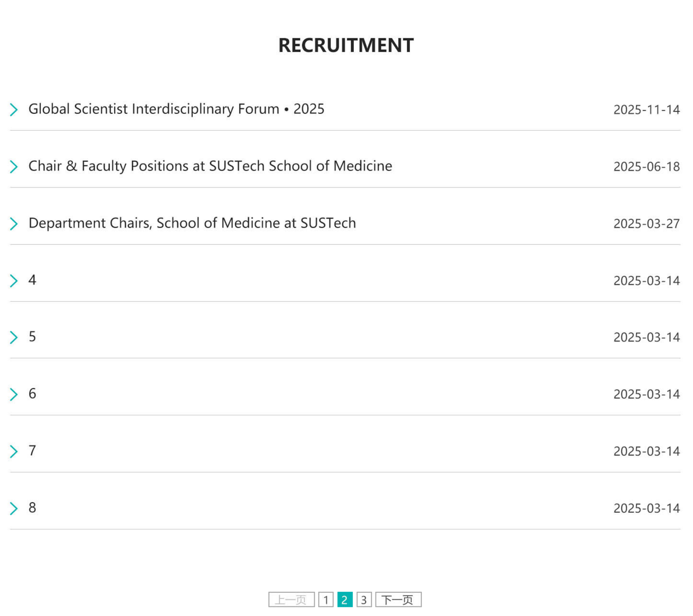Click chevron beside Department Chairs entry
The height and width of the screenshot is (616, 693).
point(14,224)
